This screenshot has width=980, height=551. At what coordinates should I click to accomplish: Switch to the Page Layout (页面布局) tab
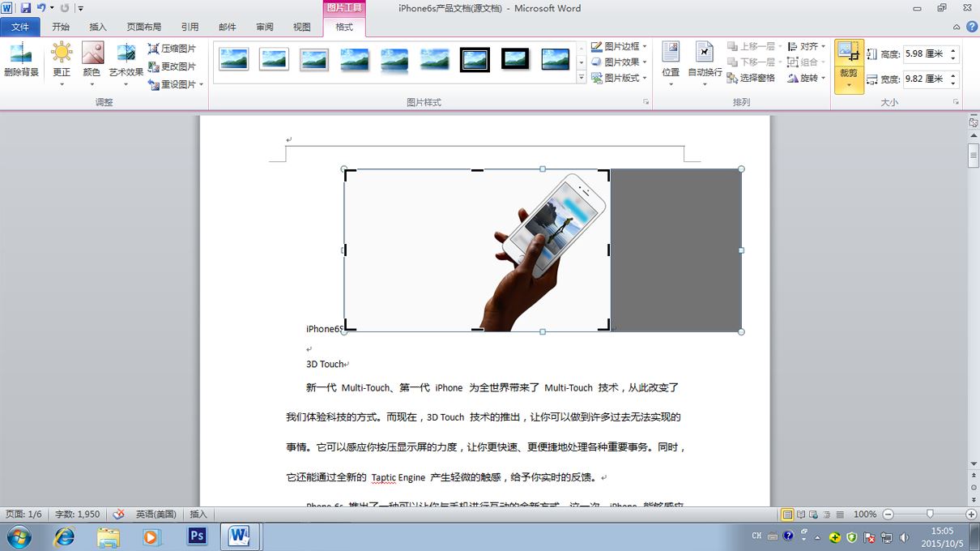click(x=143, y=27)
